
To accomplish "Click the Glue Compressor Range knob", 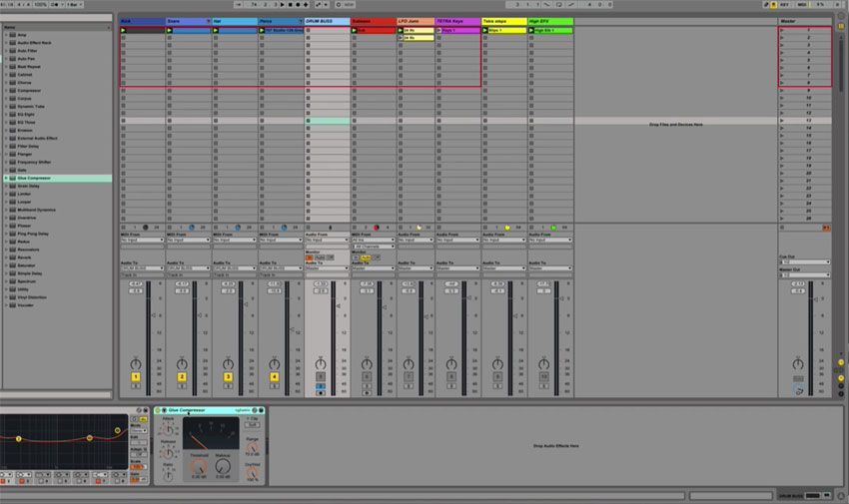I will coord(253,448).
